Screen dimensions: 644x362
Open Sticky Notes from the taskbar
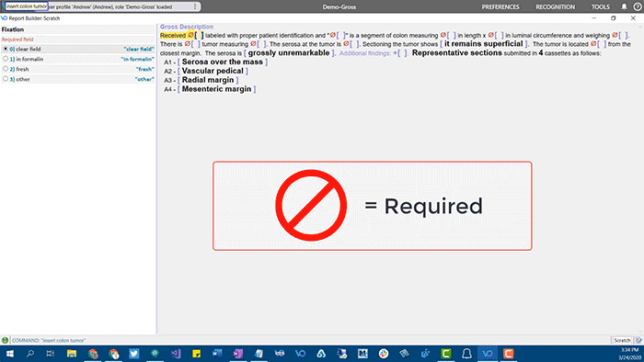pyautogui.click(x=196, y=354)
